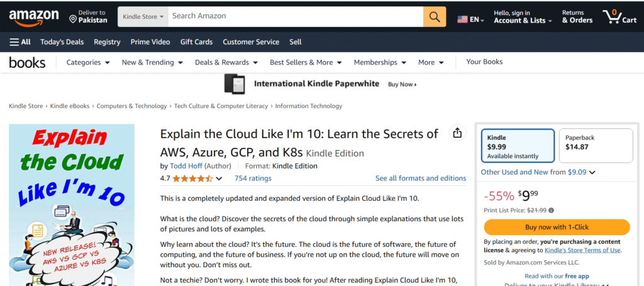Go to Prime Video
This screenshot has height=286, width=644.
tap(150, 42)
